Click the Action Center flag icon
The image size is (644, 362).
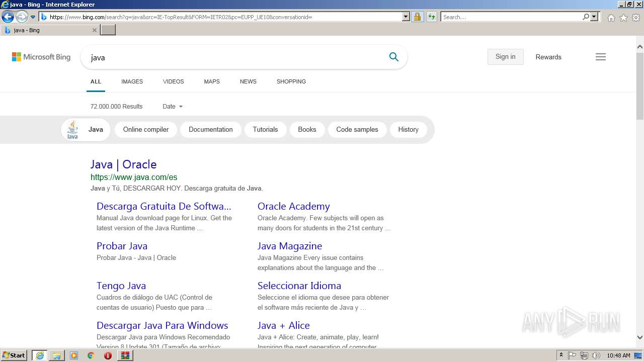pyautogui.click(x=573, y=355)
